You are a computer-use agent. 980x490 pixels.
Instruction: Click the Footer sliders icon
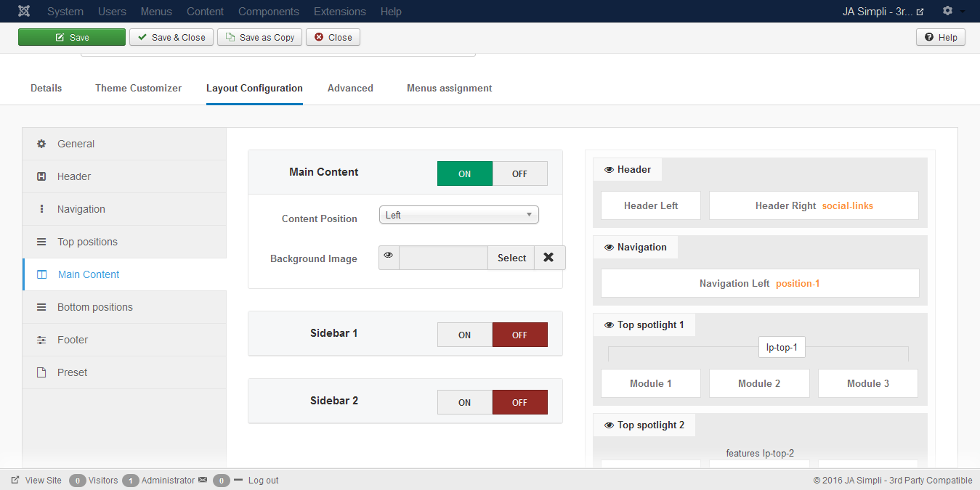[41, 340]
